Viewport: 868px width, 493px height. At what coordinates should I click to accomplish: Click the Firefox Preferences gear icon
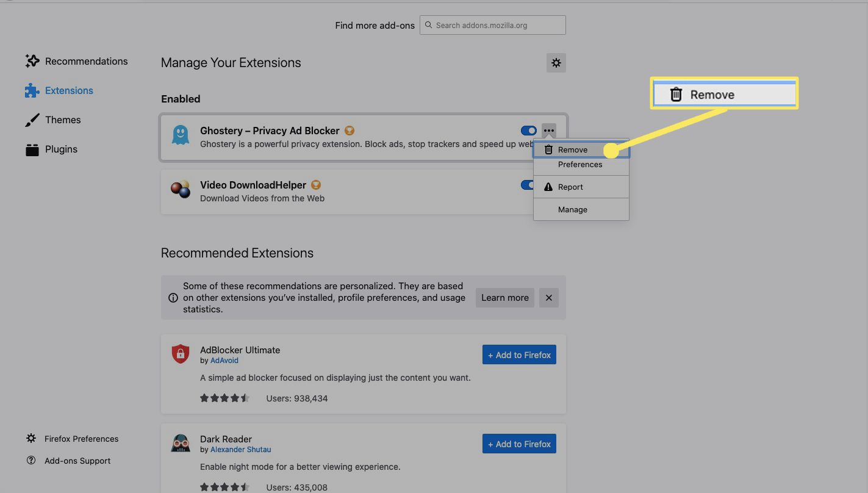31,439
